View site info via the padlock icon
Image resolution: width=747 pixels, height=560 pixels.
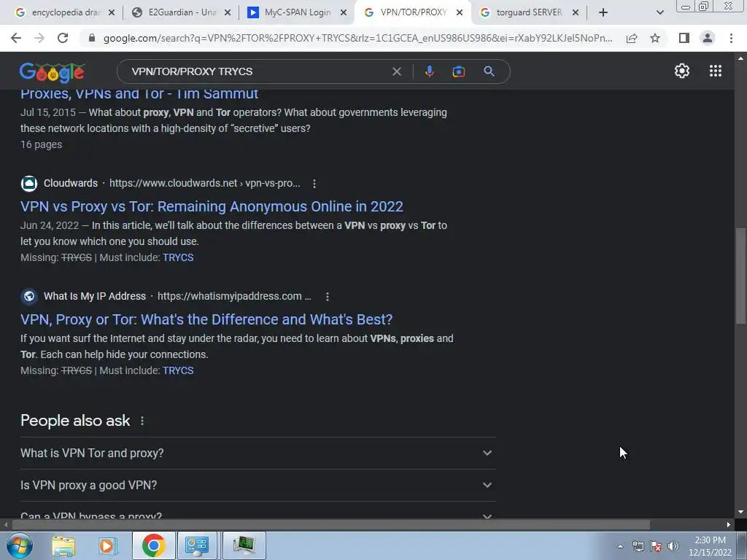tap(92, 38)
